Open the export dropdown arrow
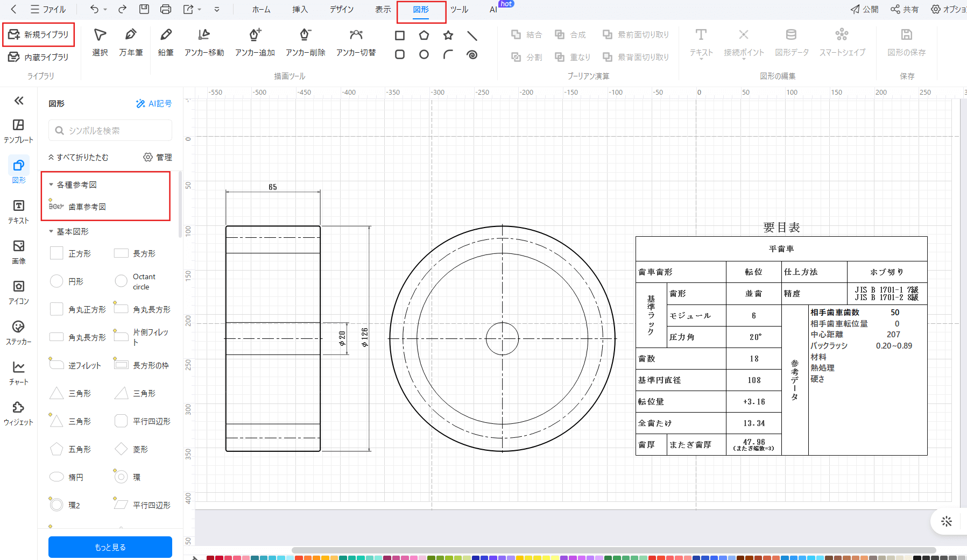 [x=200, y=9]
